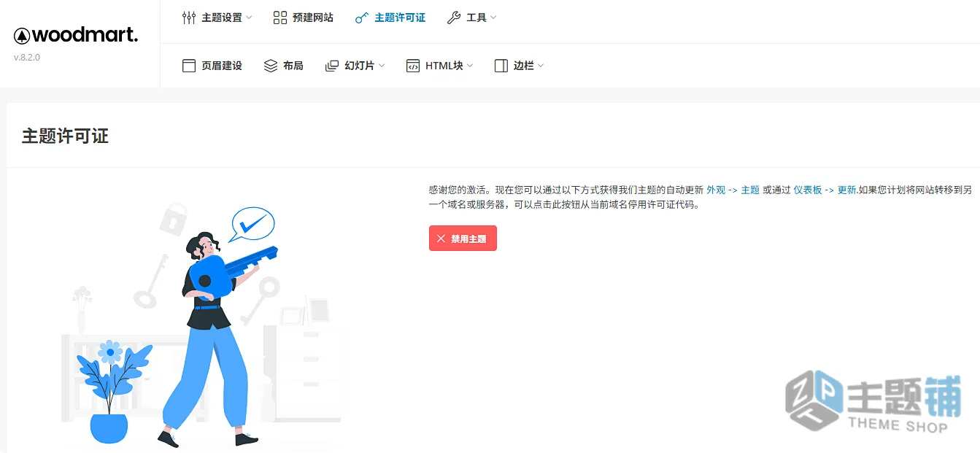Screen dimensions: 980x453
Task: Expand the 幻灯片 dropdown chevron
Action: coord(382,66)
